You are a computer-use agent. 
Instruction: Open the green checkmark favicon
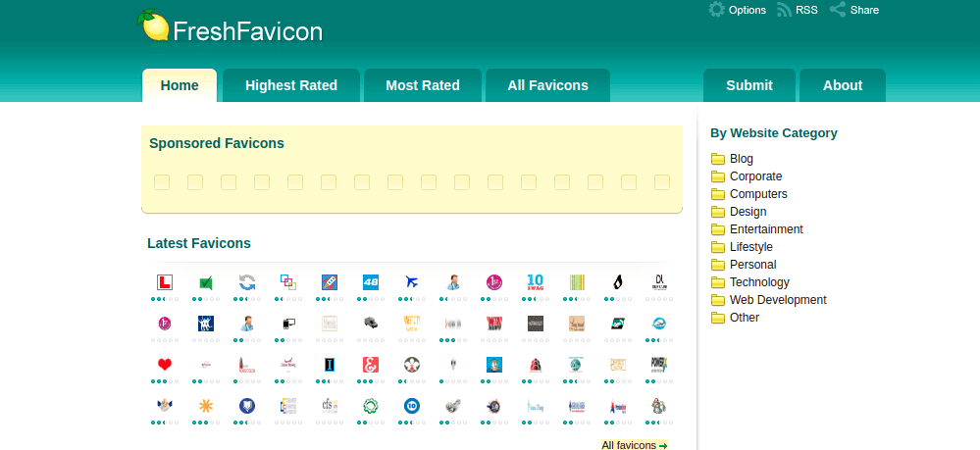(206, 282)
